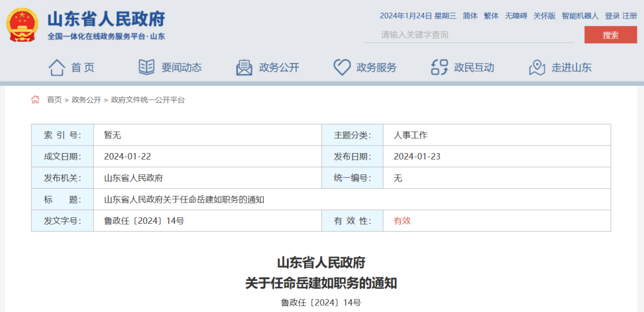Click the 要闻动态 newspaper icon
The image size is (644, 312).
click(146, 67)
